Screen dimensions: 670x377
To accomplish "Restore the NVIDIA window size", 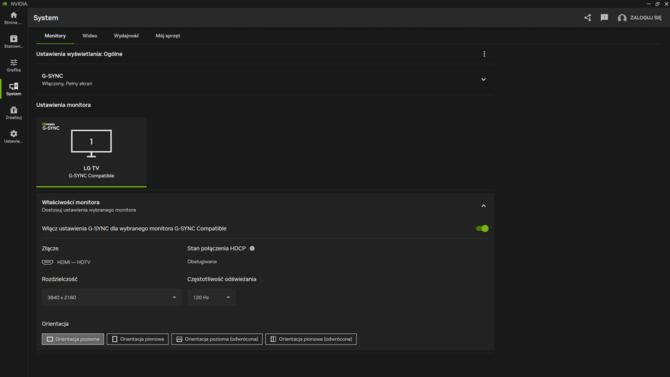I will point(657,3).
